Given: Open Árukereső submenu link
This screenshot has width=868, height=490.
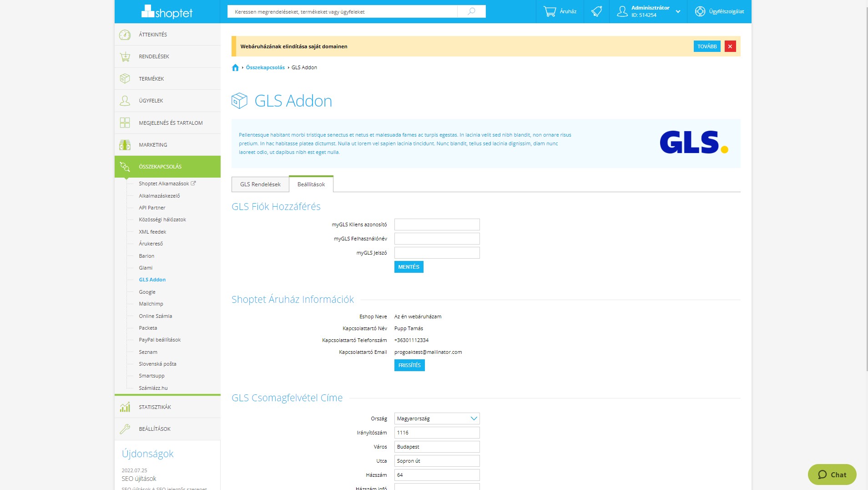Looking at the screenshot, I should point(151,244).
